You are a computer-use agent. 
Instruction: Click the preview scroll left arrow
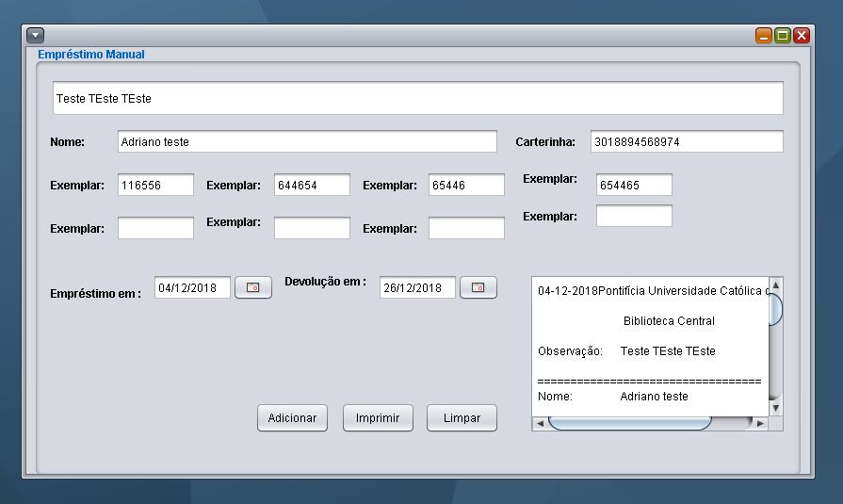pyautogui.click(x=540, y=423)
